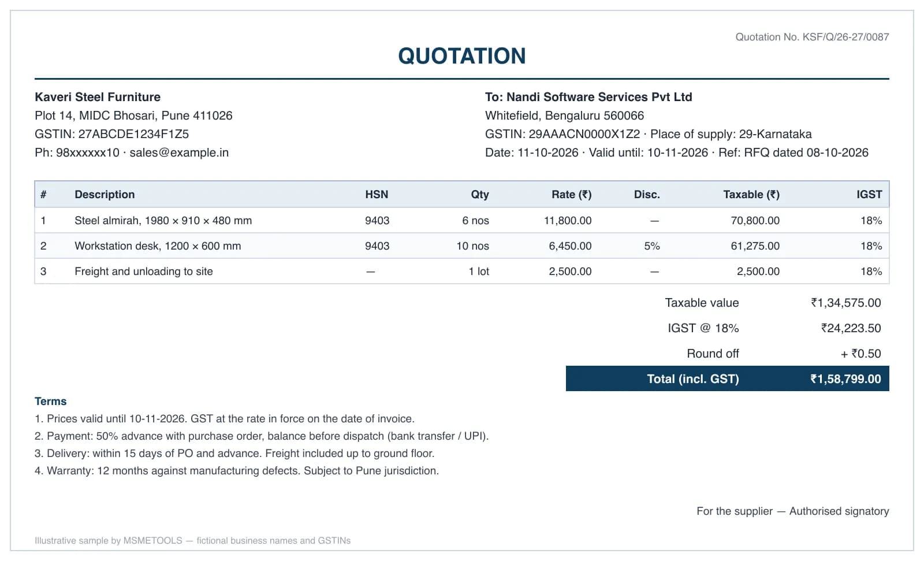The image size is (924, 561).
Task: Click rate value 6,450.00
Action: [x=570, y=246]
